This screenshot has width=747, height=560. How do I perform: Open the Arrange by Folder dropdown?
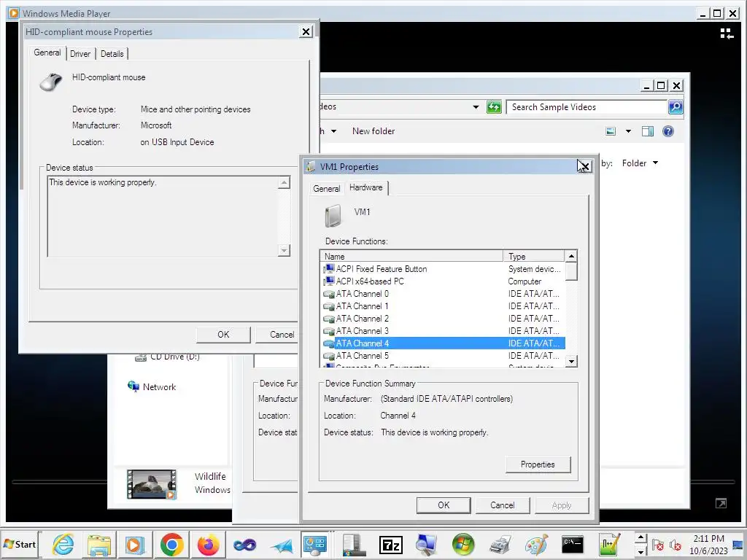(640, 163)
